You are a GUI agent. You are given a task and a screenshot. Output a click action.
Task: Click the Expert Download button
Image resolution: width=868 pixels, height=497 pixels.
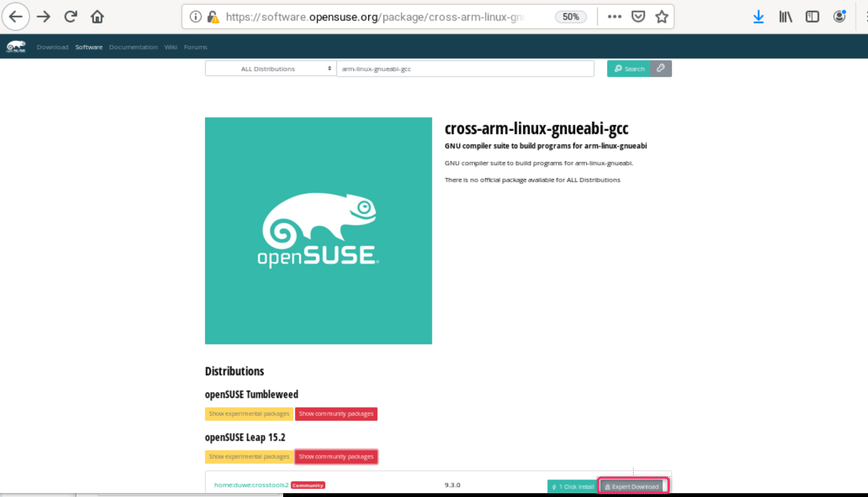pyautogui.click(x=633, y=486)
